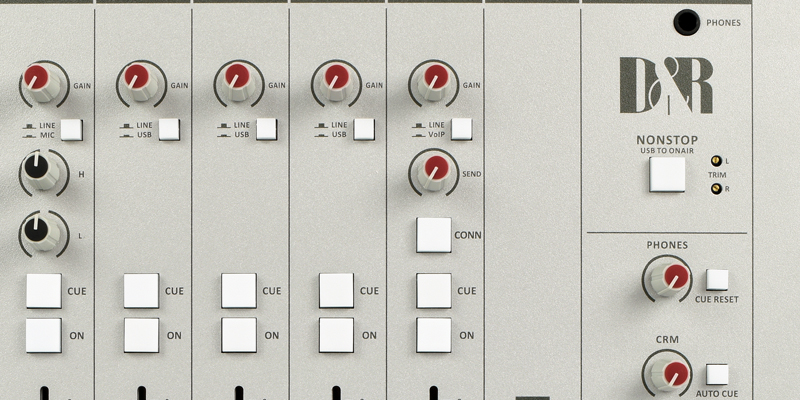Image resolution: width=800 pixels, height=400 pixels.
Task: Click GAIN knob on the LINE/USB channel beside VoIP
Action: (336, 83)
